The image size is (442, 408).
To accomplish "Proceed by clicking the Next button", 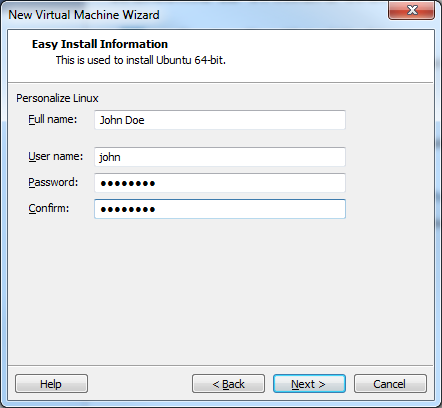I will [x=309, y=384].
